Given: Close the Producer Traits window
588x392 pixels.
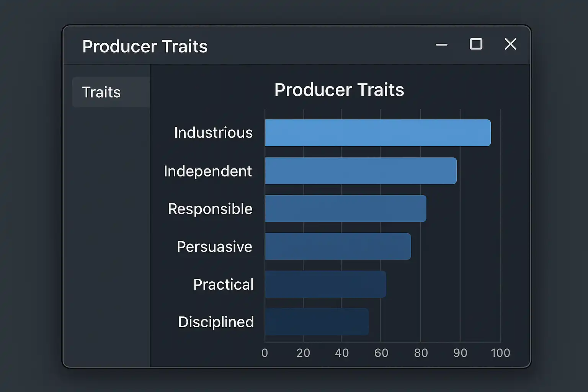Looking at the screenshot, I should (510, 44).
